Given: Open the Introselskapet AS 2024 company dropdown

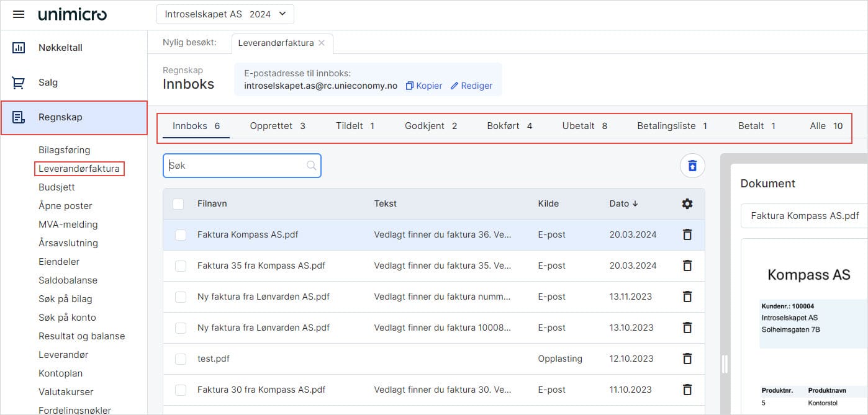Looking at the screenshot, I should point(225,14).
